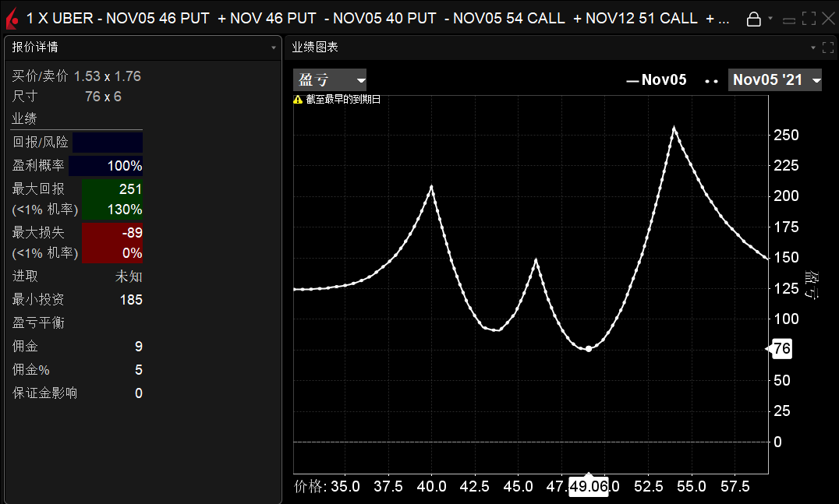
Task: Select the 报价详情 panel title
Action: pyautogui.click(x=35, y=47)
